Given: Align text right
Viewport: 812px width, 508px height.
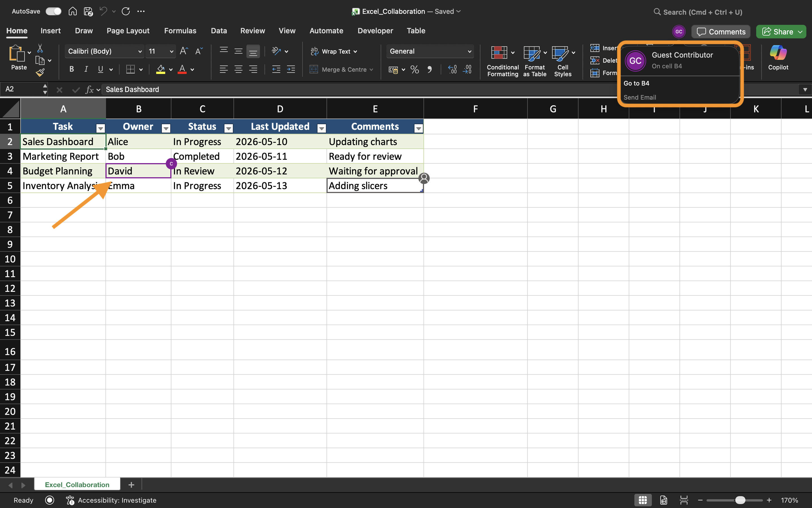Looking at the screenshot, I should [253, 69].
